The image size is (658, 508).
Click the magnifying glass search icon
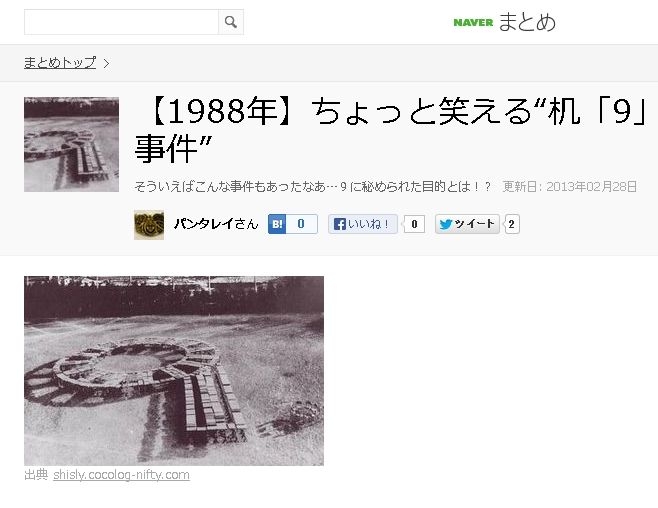coord(230,22)
